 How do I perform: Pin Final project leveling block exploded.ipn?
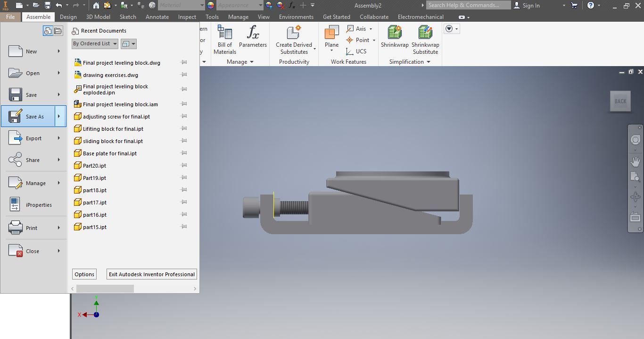pos(184,89)
